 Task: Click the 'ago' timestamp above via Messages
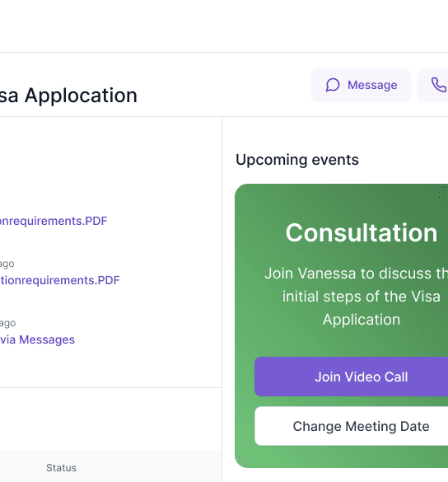(x=7, y=323)
